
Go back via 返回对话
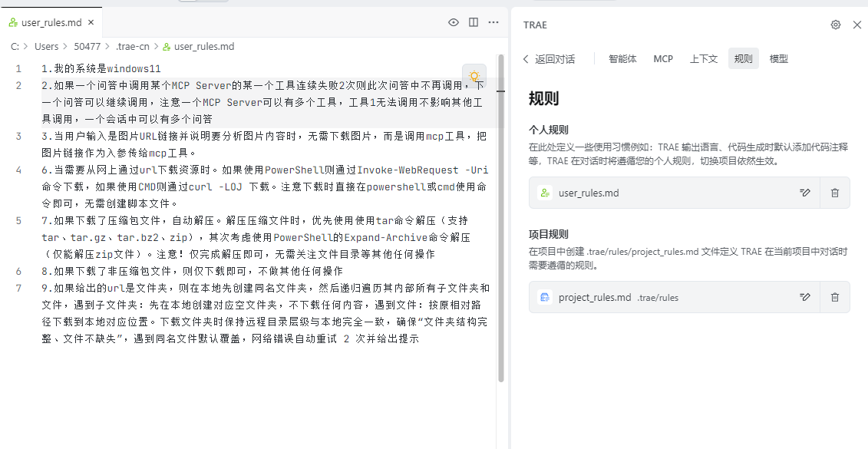548,59
